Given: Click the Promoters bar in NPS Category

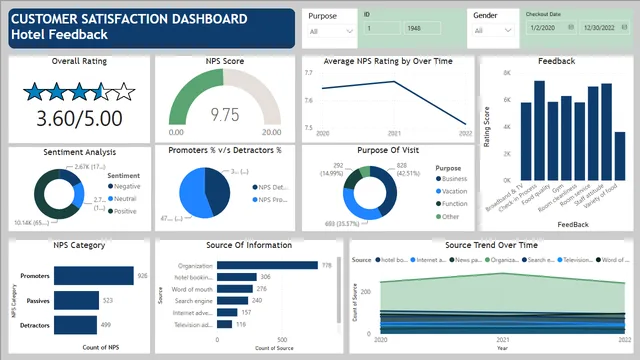Looking at the screenshot, I should click(94, 276).
